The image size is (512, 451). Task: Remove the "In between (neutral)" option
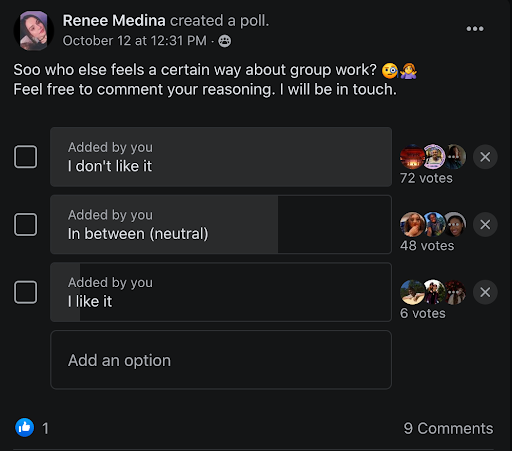coord(485,224)
